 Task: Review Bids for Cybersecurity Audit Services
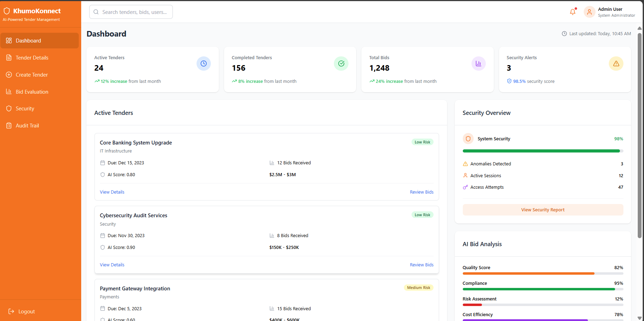pyautogui.click(x=422, y=265)
